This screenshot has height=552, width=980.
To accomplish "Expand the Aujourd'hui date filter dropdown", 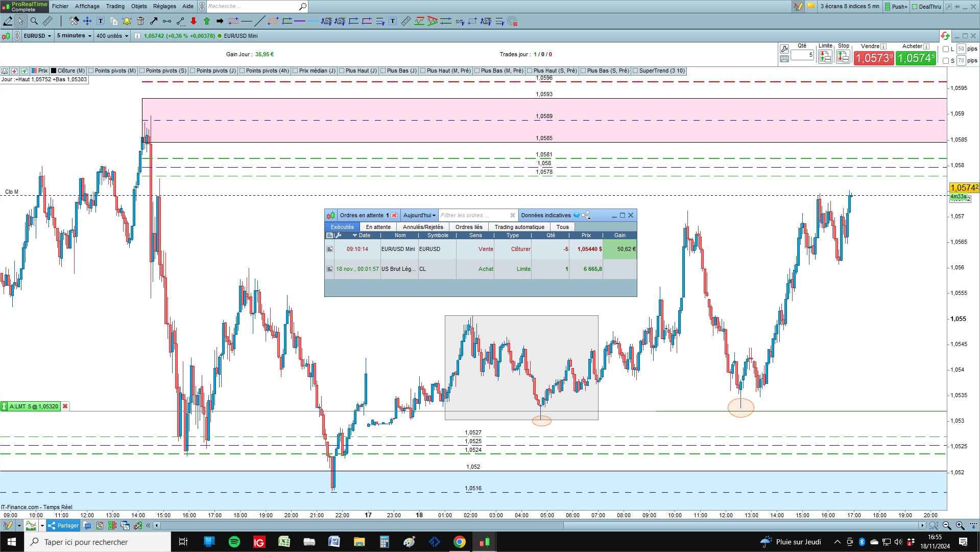I will point(419,215).
